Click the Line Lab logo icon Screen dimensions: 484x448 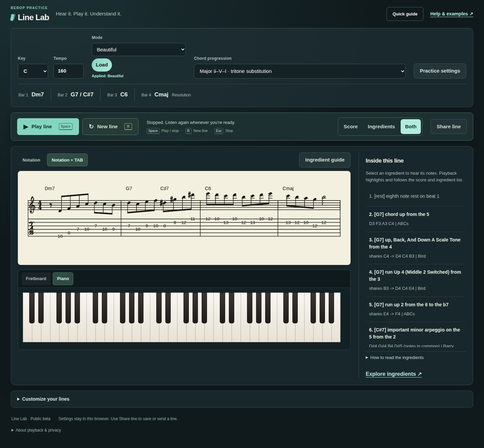[13, 17]
